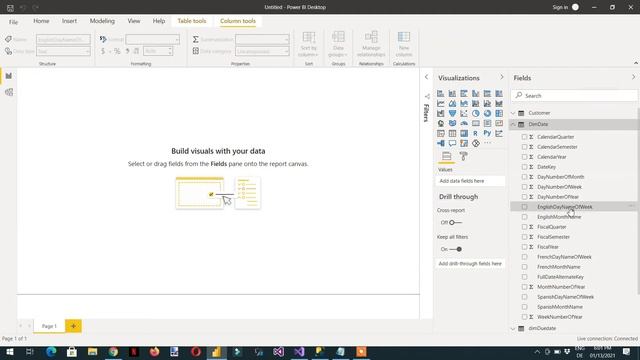Expand the Customer table
Viewport: 640px width, 360px height.
[513, 113]
